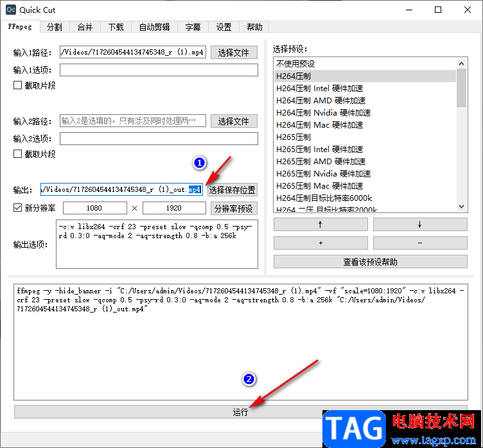Viewport: 483px width, 448px height.
Task: Select preset H264压制 Mac 硬件加速
Action: [365, 125]
